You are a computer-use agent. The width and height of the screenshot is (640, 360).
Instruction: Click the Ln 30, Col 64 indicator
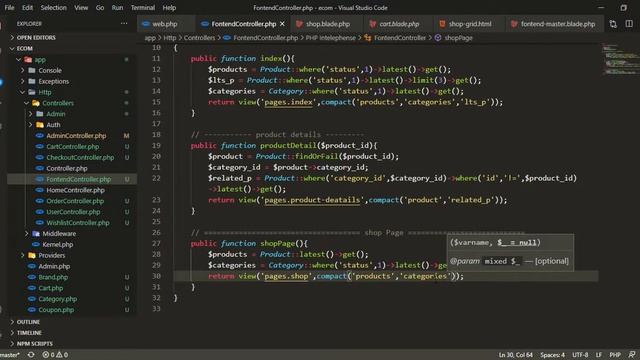pyautogui.click(x=516, y=355)
